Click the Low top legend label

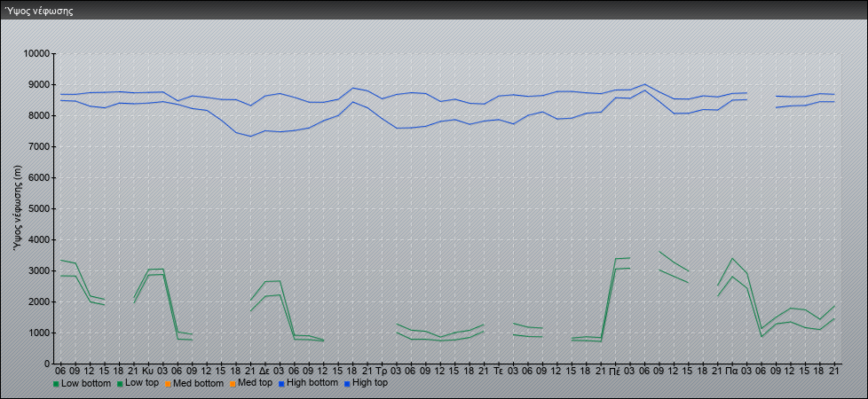(x=143, y=383)
